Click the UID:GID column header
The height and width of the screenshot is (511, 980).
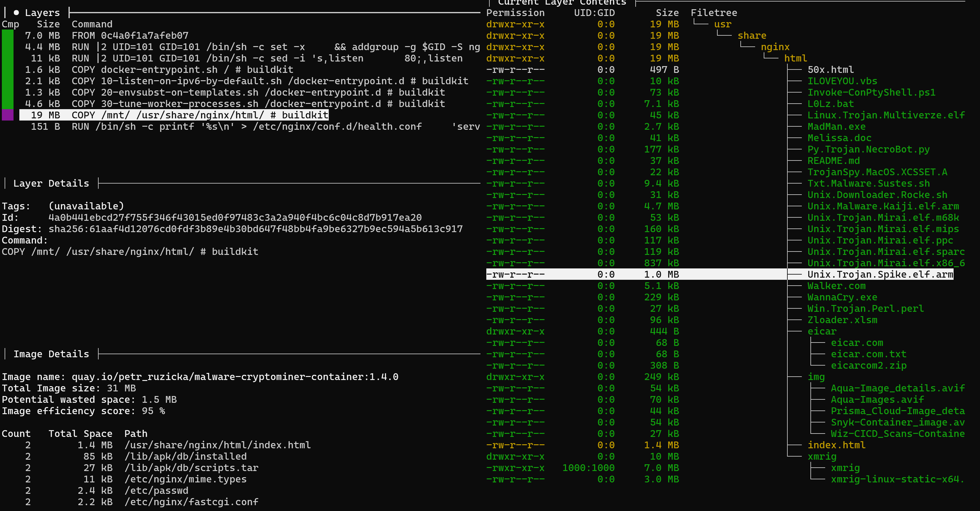click(x=594, y=13)
